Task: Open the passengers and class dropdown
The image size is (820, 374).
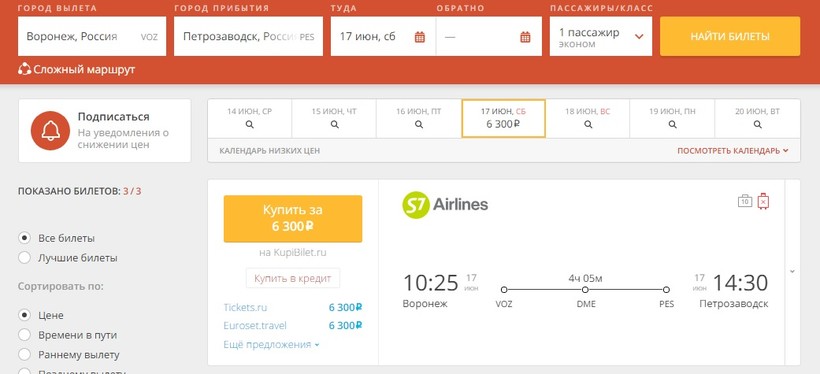Action: [x=601, y=37]
